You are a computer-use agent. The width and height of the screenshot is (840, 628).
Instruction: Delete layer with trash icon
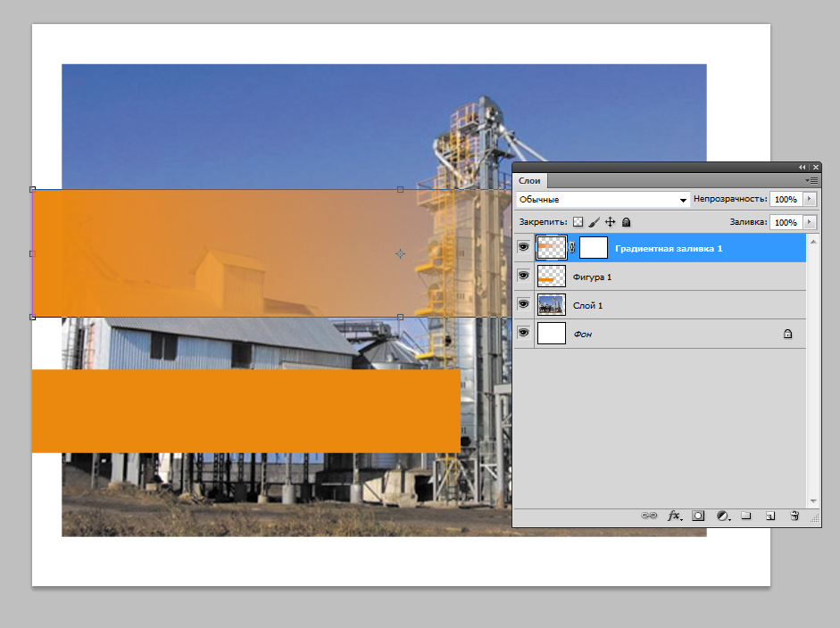pos(794,516)
